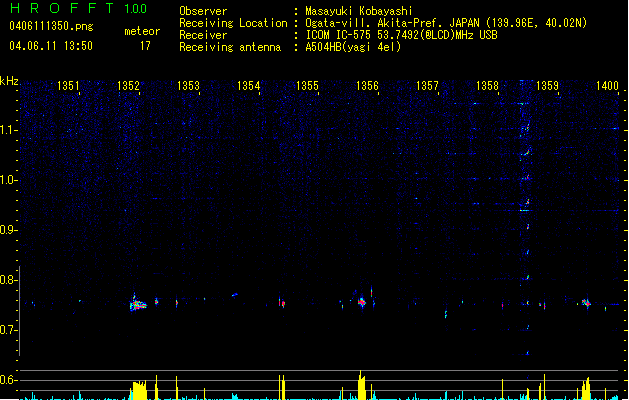Click the 1351 time label
629x400 pixels.
pos(68,86)
